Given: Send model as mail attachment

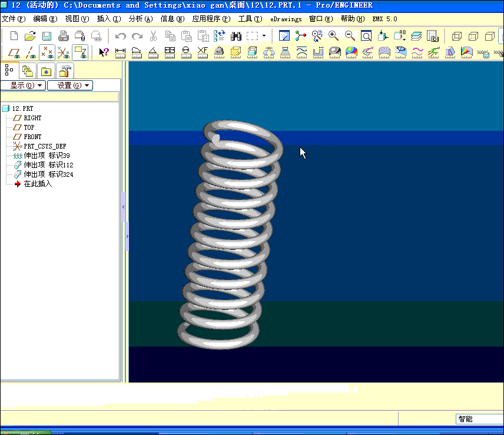Looking at the screenshot, I should (79, 36).
